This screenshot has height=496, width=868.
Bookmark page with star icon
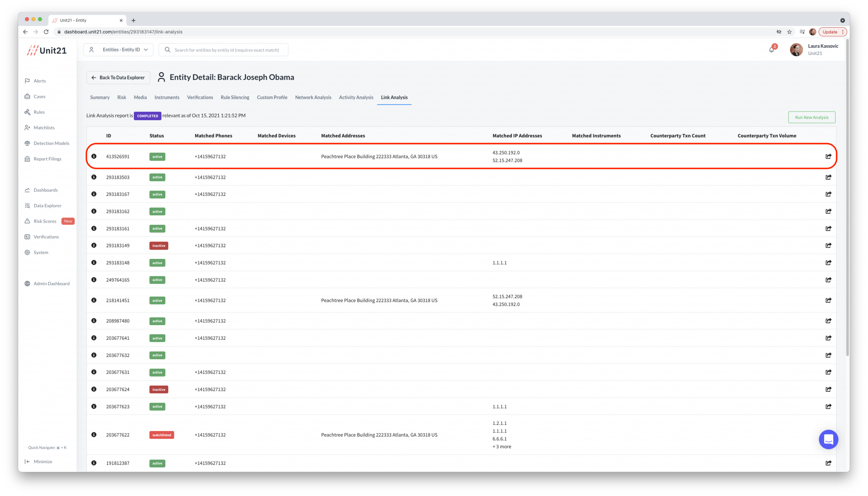point(789,32)
